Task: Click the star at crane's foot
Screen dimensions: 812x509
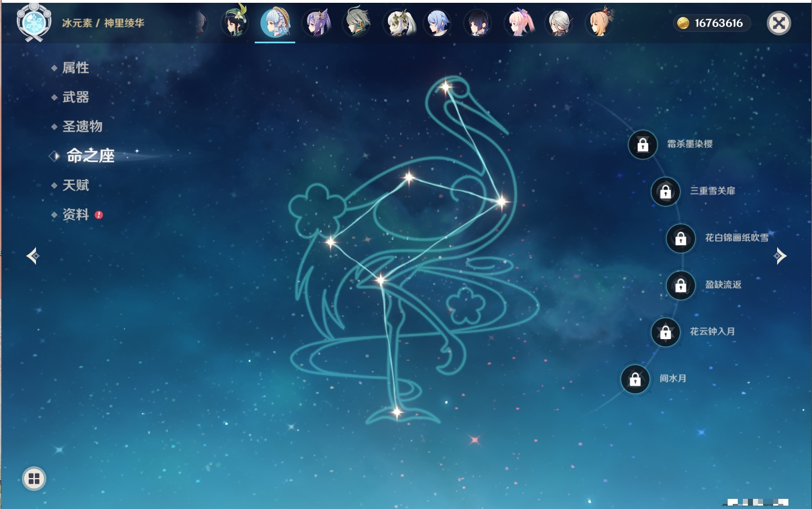Action: (x=396, y=413)
